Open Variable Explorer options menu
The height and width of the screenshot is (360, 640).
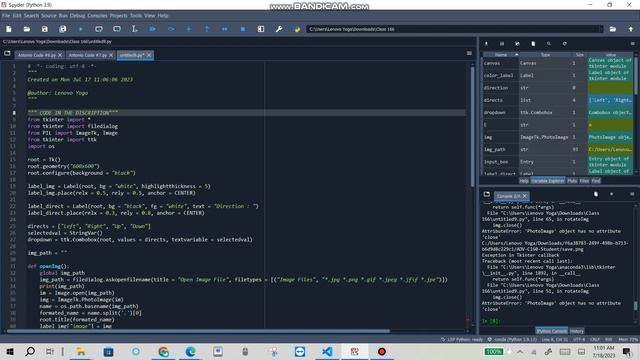click(x=632, y=44)
